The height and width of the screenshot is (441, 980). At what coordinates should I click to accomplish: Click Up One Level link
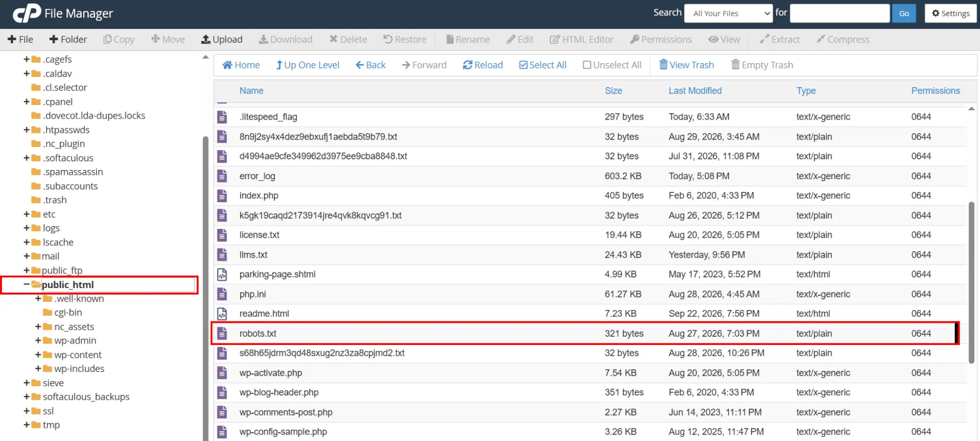[x=308, y=65]
